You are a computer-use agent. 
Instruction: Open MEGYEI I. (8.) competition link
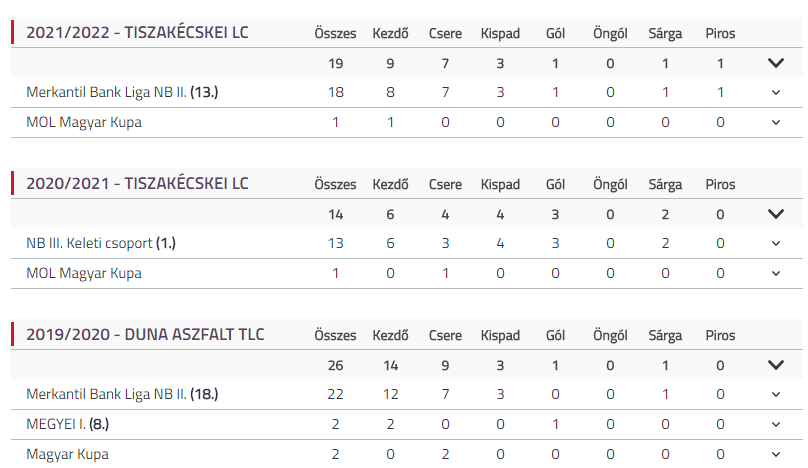coord(67,424)
